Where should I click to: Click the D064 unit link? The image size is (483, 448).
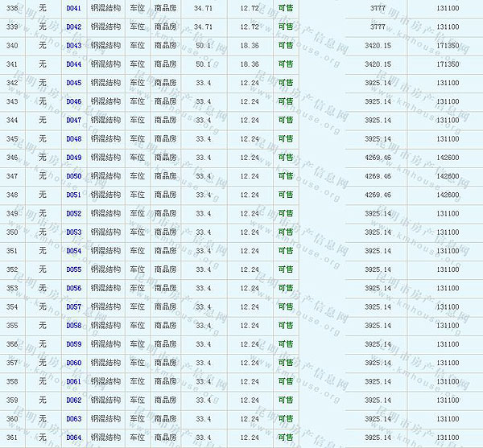tap(73, 438)
